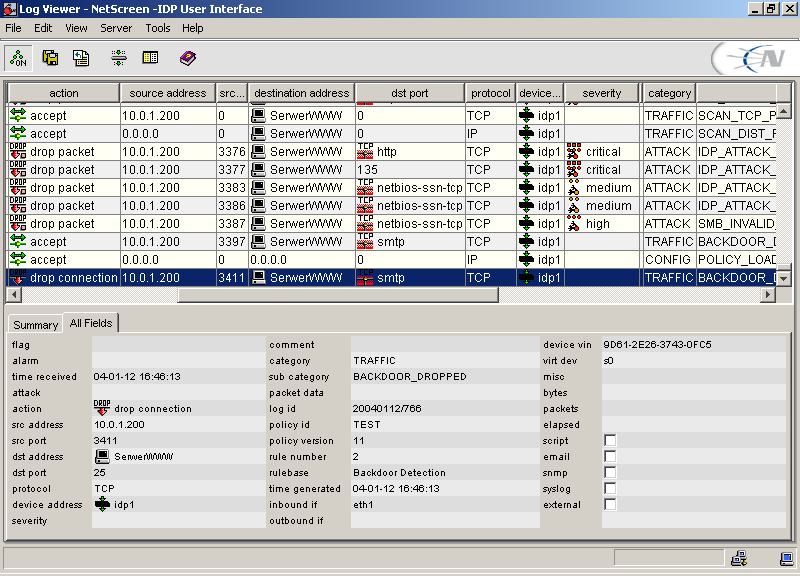The height and width of the screenshot is (576, 800).
Task: Click medium severity icon in source port 3386 row
Action: click(x=574, y=206)
